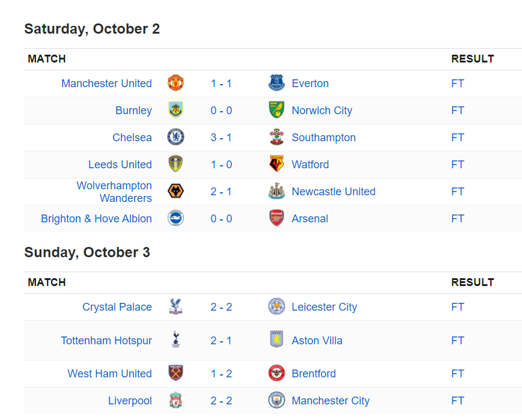Viewport: 522px width, 420px height.
Task: Select the Chelsea badge icon
Action: [176, 137]
